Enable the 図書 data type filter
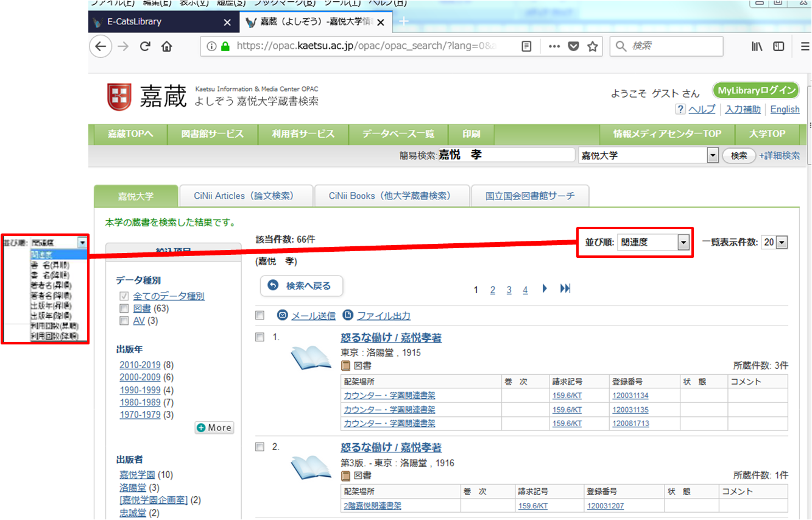The width and height of the screenshot is (812, 520). 124,308
